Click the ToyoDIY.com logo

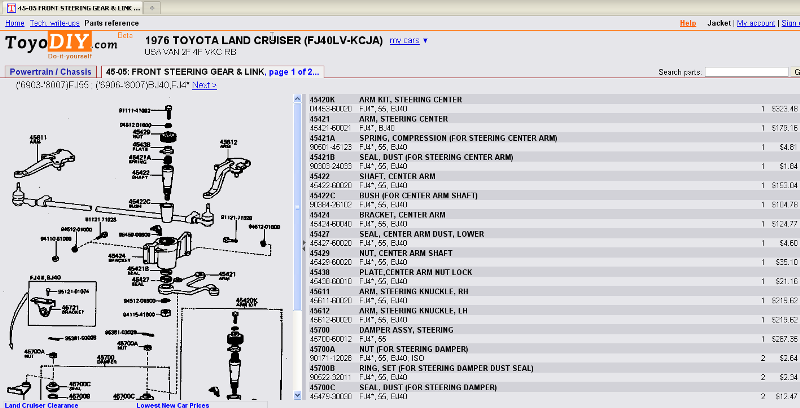coord(60,45)
